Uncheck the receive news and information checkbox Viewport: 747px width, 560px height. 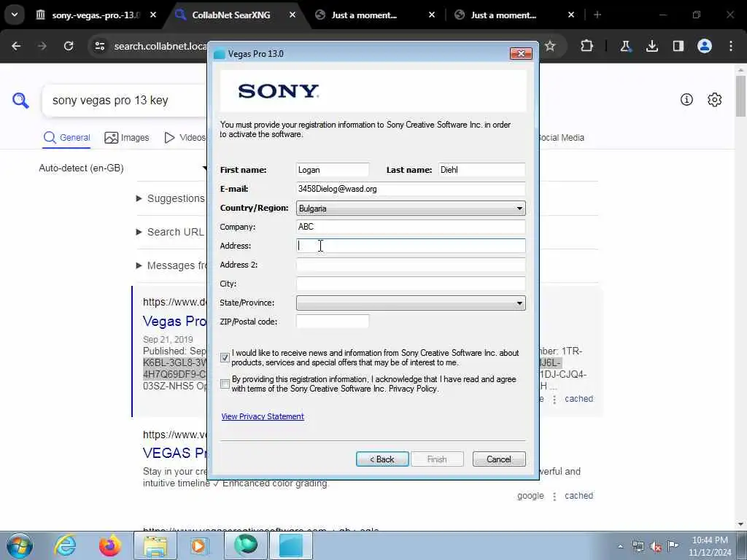click(225, 357)
